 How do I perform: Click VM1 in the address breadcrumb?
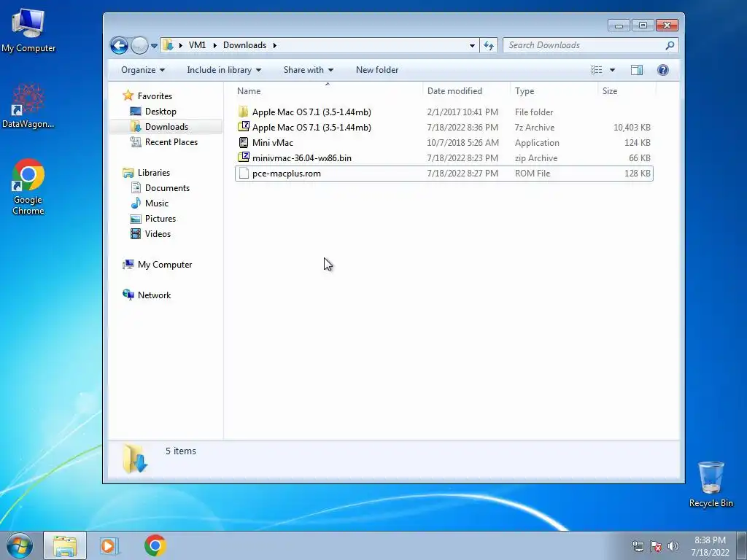(197, 45)
